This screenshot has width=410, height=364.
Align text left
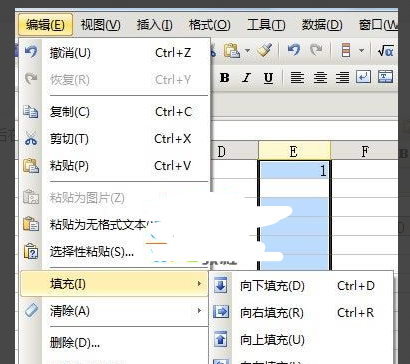click(297, 78)
